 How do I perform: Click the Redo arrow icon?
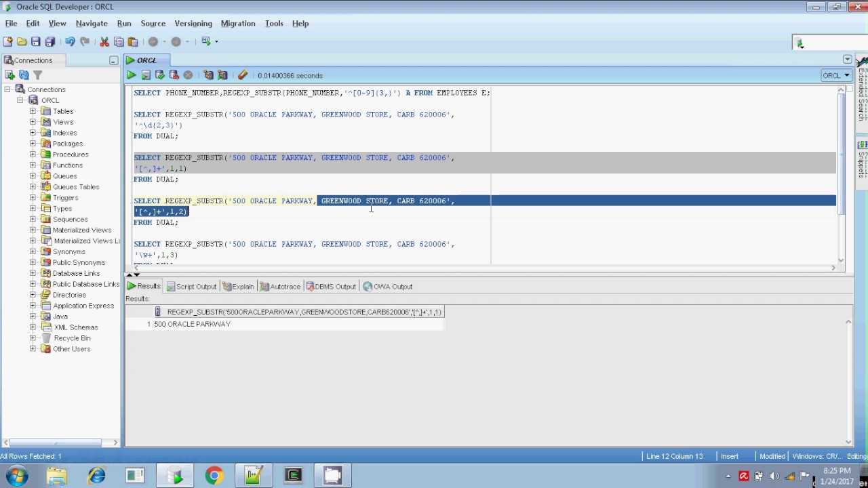pos(85,42)
